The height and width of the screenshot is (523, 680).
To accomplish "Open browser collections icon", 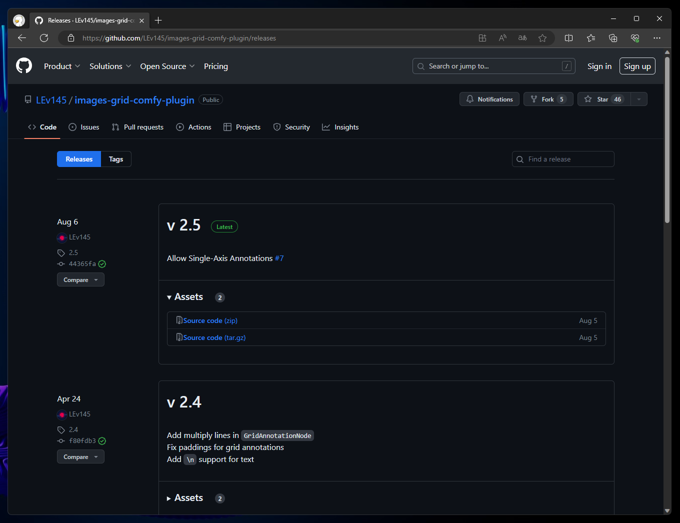I will pos(613,38).
